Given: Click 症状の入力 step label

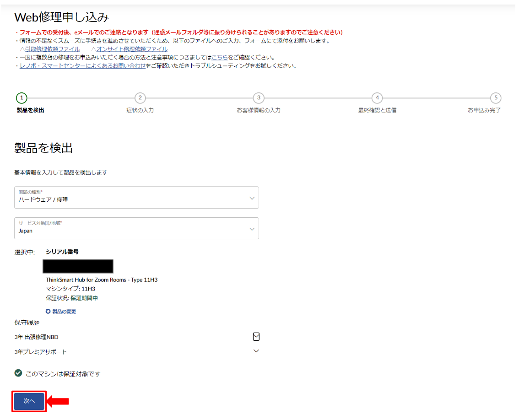Looking at the screenshot, I should (140, 110).
